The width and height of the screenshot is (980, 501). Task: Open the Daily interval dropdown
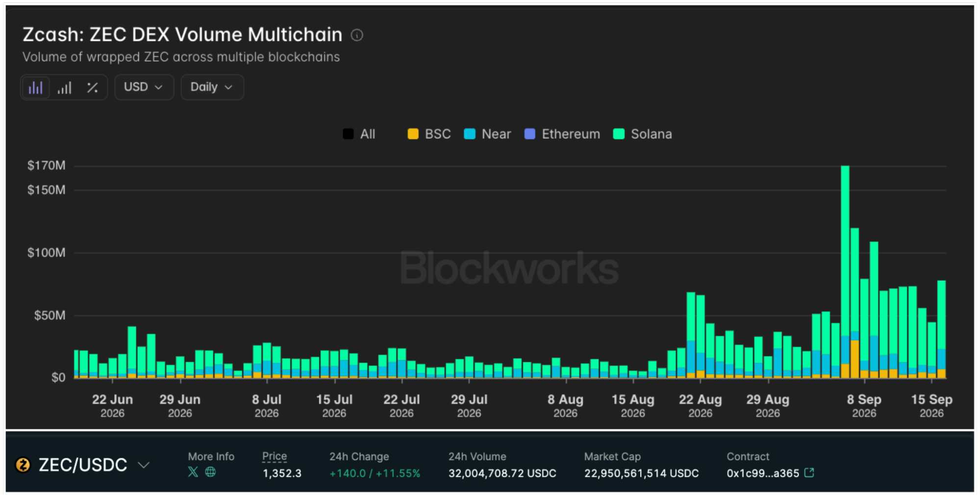[x=212, y=87]
